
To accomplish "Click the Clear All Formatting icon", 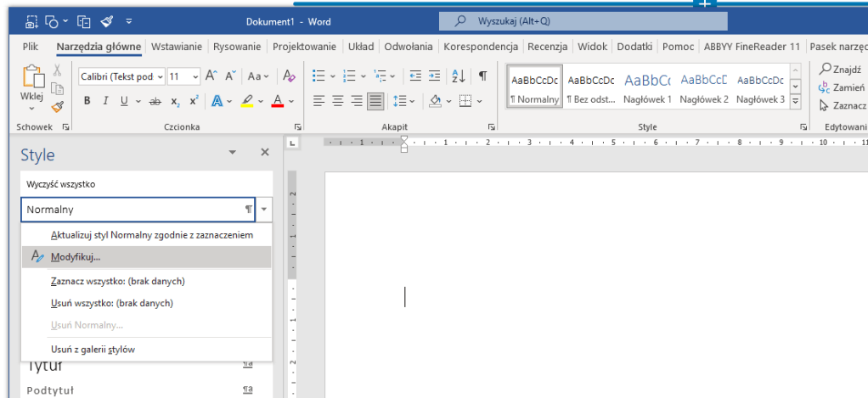I will point(289,76).
